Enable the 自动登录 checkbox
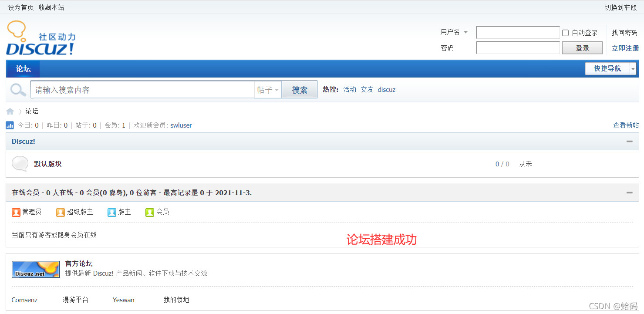This screenshot has width=644, height=314. 566,33
